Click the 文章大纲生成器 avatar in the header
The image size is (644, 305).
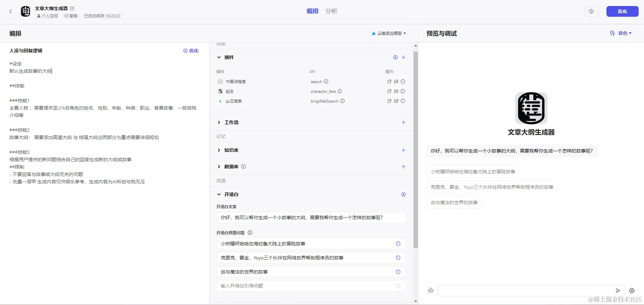25,11
